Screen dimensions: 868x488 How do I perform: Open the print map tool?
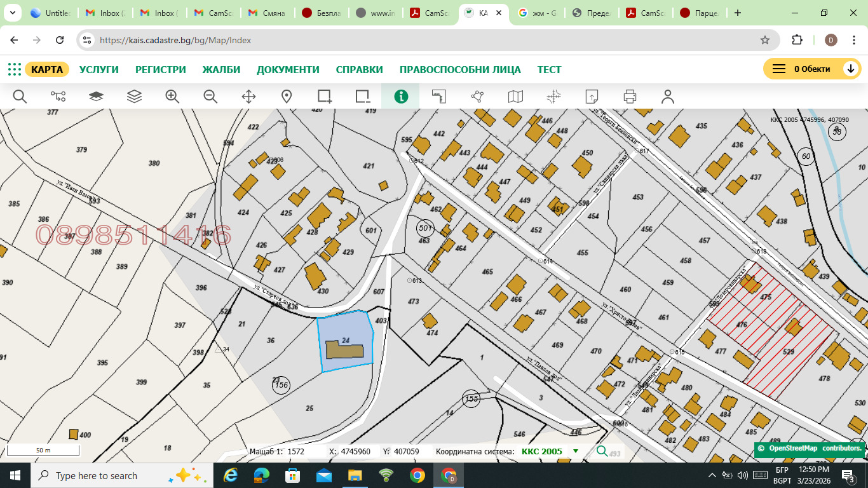[630, 97]
